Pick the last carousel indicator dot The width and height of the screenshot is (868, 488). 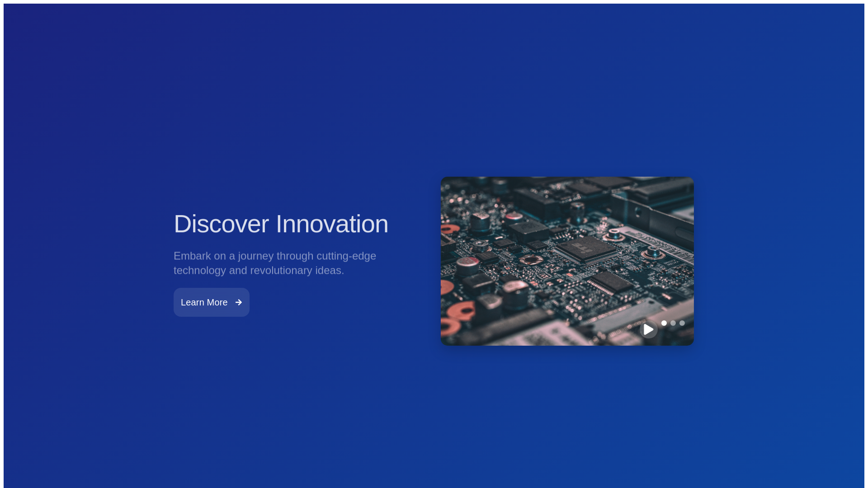[682, 323]
